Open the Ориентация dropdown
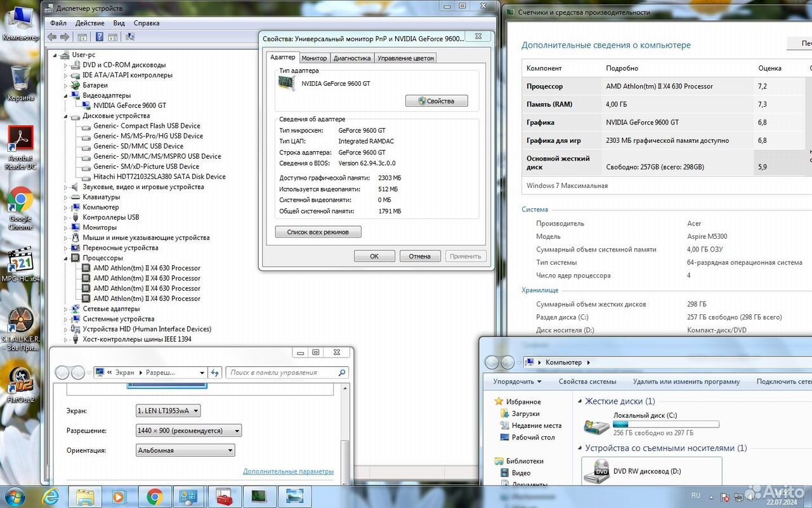812x508 pixels. click(185, 450)
